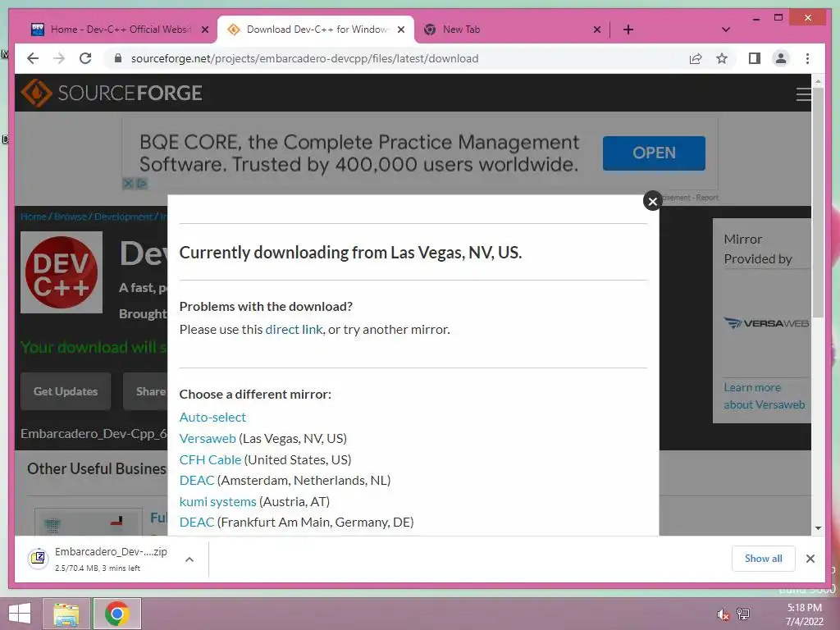Click the Share button behind the dialog
The height and width of the screenshot is (630, 840).
(145, 391)
